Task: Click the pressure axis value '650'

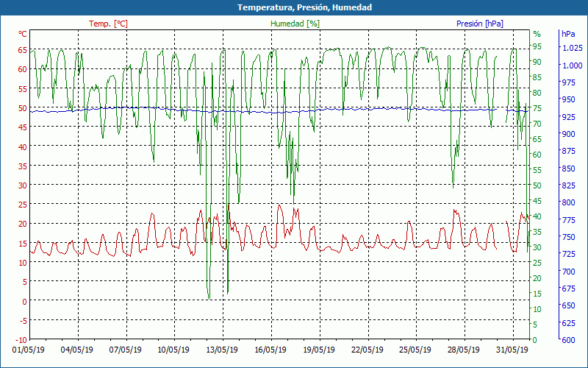Action: point(568,305)
